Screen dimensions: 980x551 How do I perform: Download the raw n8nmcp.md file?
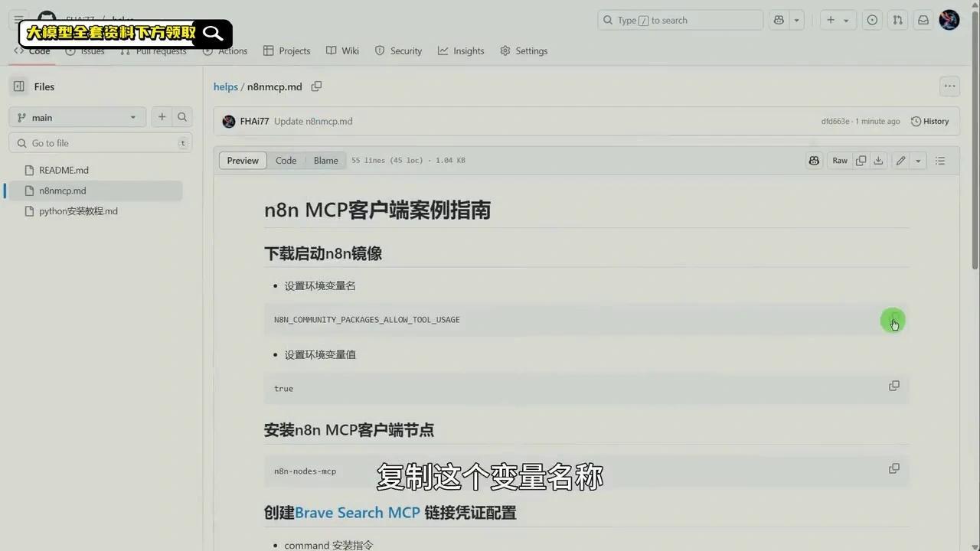pyautogui.click(x=878, y=160)
